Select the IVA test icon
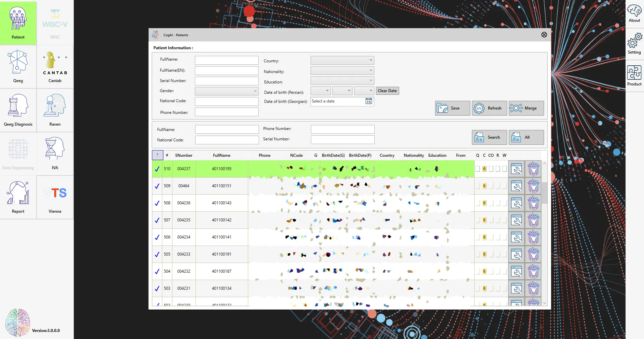Image resolution: width=644 pixels, height=339 pixels. pos(55,153)
